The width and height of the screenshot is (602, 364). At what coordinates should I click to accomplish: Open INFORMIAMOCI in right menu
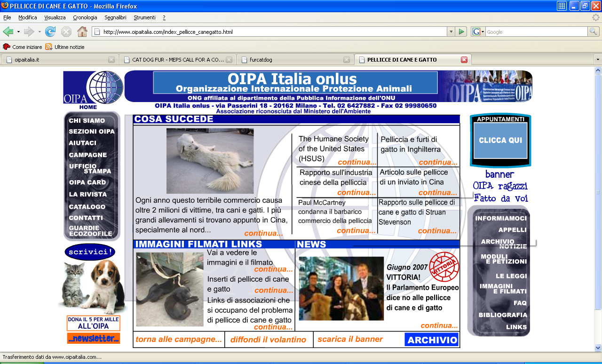coord(501,219)
